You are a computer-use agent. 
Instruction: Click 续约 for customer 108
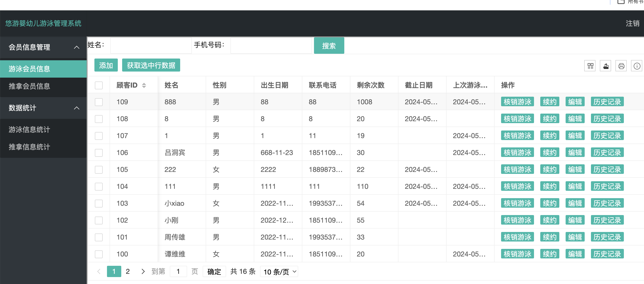[550, 119]
